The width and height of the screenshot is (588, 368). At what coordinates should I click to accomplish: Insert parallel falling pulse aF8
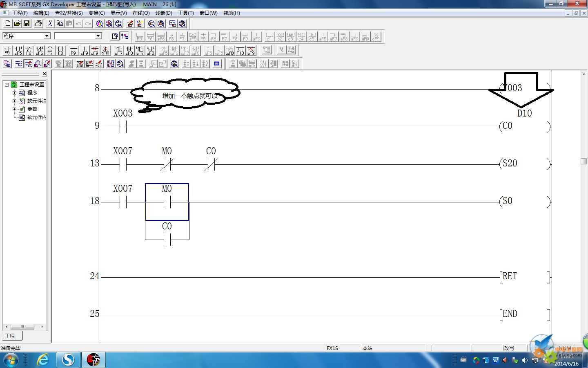150,51
